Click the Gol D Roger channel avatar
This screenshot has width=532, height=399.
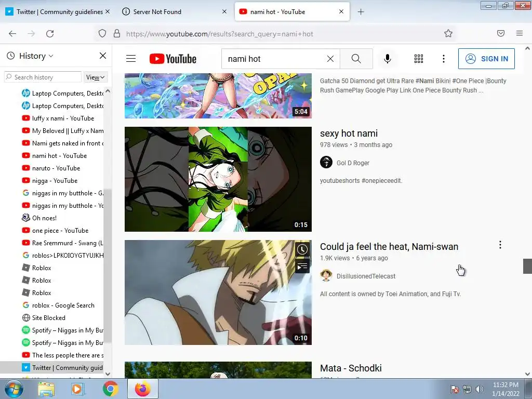click(326, 162)
